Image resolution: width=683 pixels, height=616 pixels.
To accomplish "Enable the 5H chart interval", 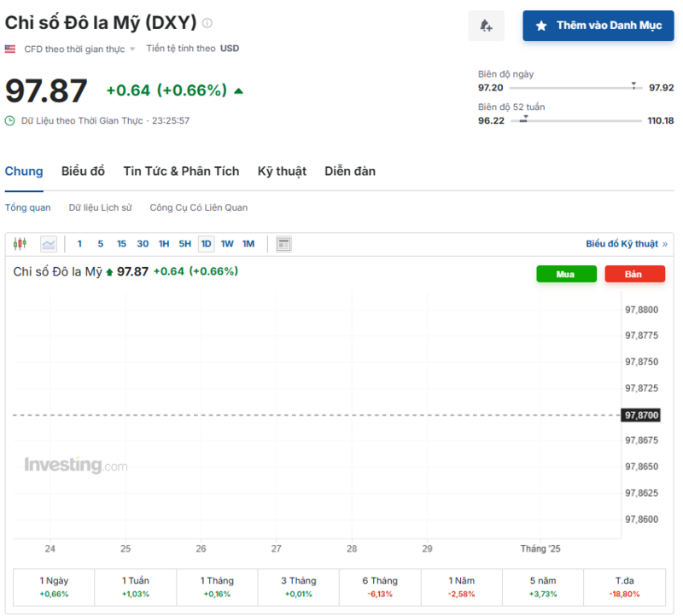I will coord(184,243).
